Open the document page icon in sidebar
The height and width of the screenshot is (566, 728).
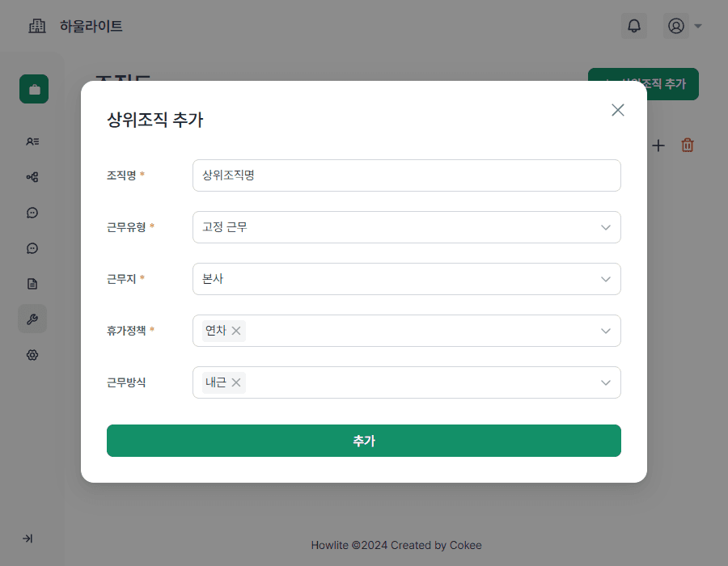click(32, 283)
